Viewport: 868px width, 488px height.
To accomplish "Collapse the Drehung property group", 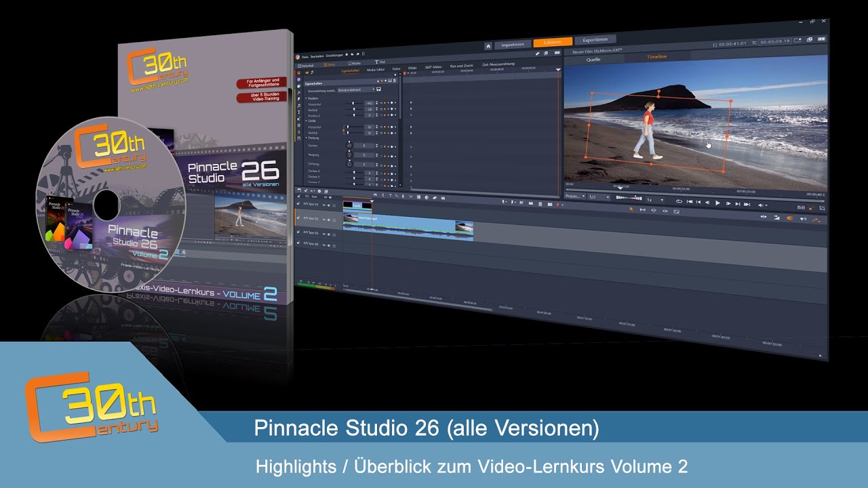I will [x=307, y=138].
